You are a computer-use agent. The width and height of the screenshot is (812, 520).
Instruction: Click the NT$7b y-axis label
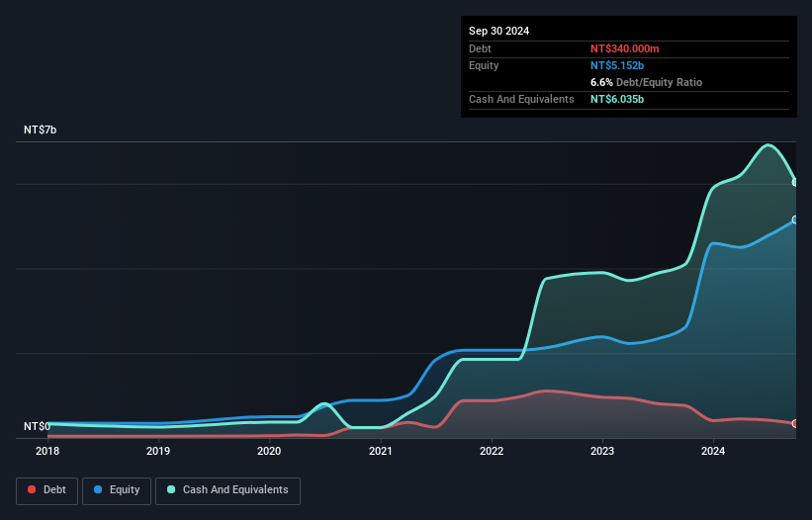(x=40, y=130)
